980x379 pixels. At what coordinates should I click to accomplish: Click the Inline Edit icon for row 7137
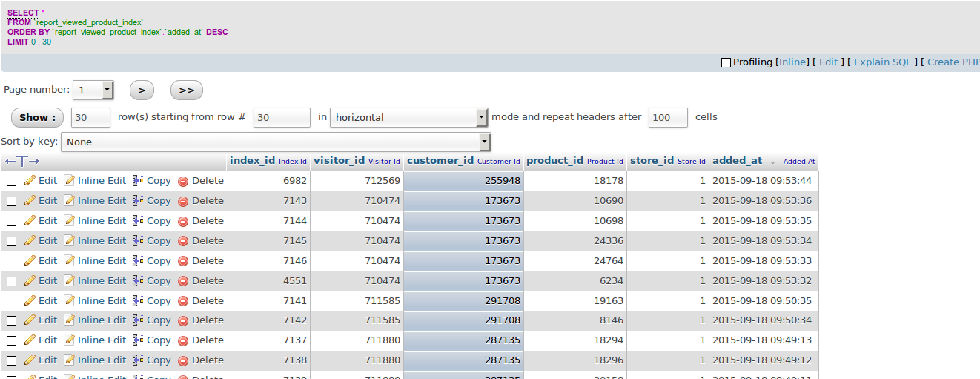tap(70, 340)
